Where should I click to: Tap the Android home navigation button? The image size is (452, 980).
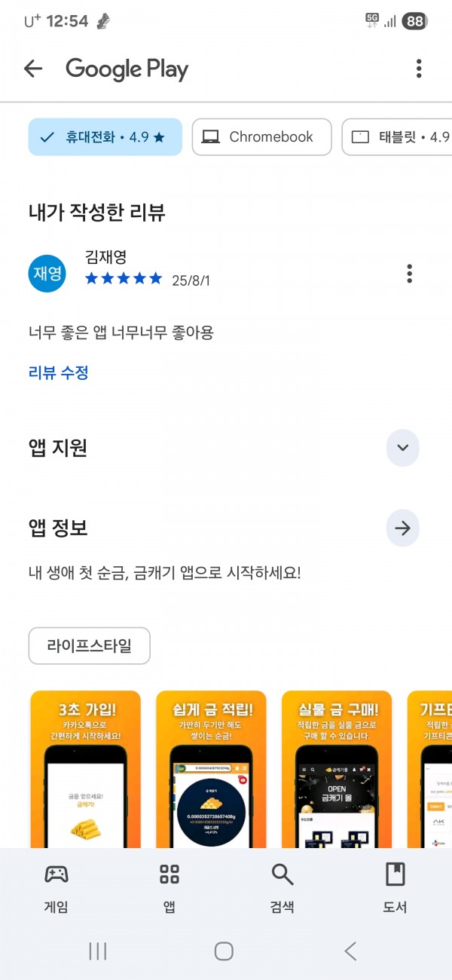click(224, 951)
